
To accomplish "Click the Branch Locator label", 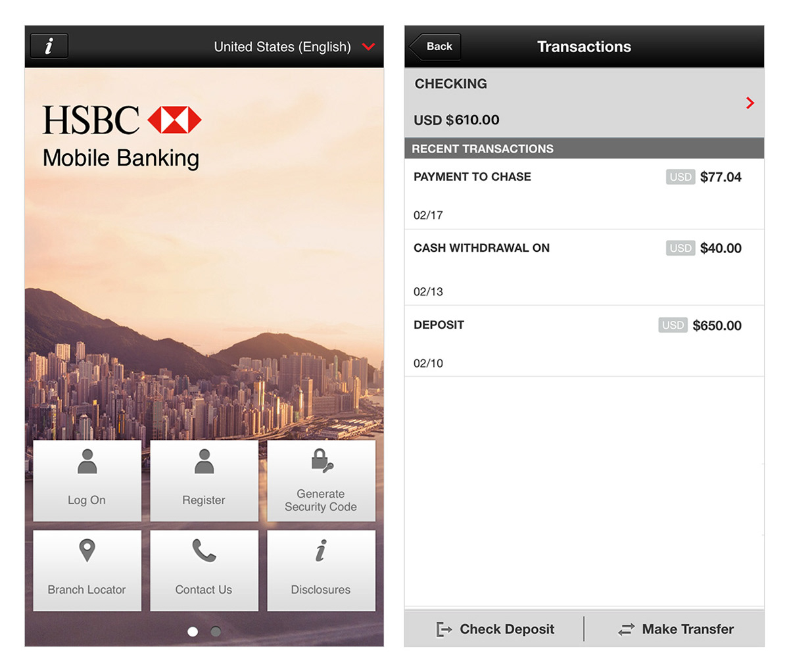I will pos(87,590).
